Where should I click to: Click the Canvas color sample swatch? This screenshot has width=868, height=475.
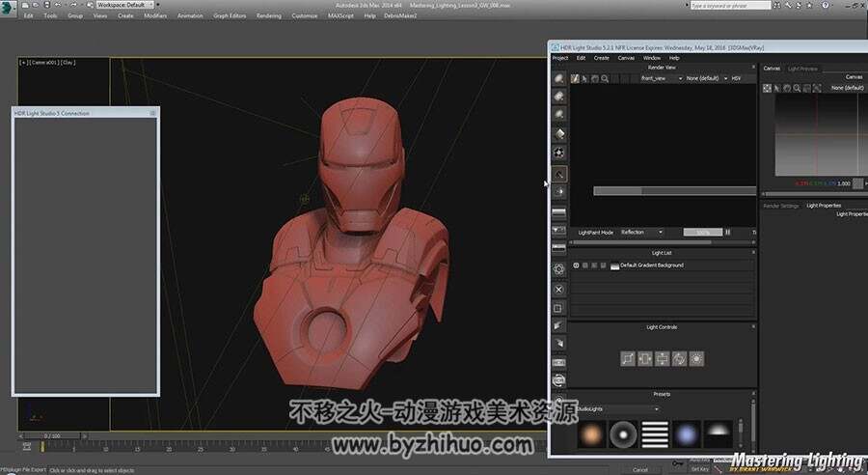858,183
